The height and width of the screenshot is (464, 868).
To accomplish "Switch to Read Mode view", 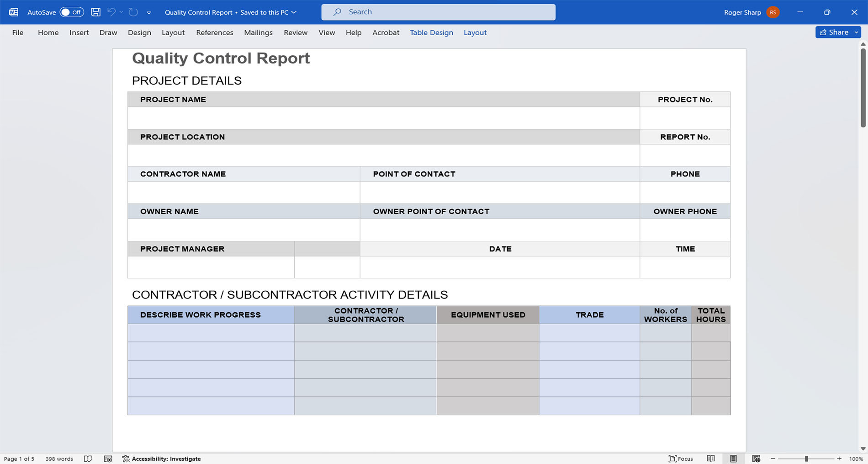I will click(x=711, y=459).
